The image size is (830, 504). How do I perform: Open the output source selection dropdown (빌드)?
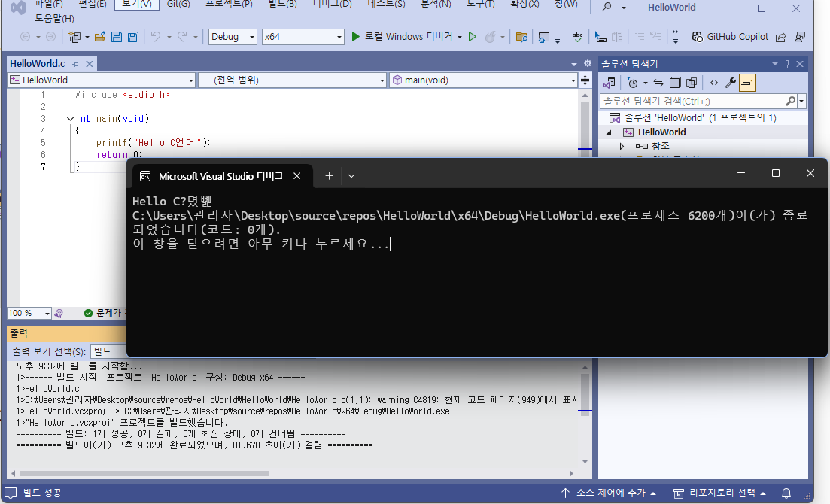coord(108,351)
